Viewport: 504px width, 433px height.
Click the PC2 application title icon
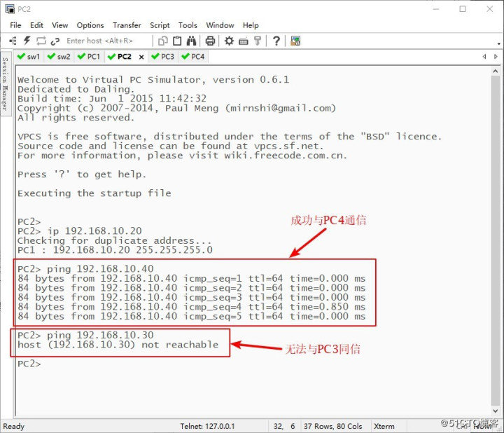[x=10, y=9]
